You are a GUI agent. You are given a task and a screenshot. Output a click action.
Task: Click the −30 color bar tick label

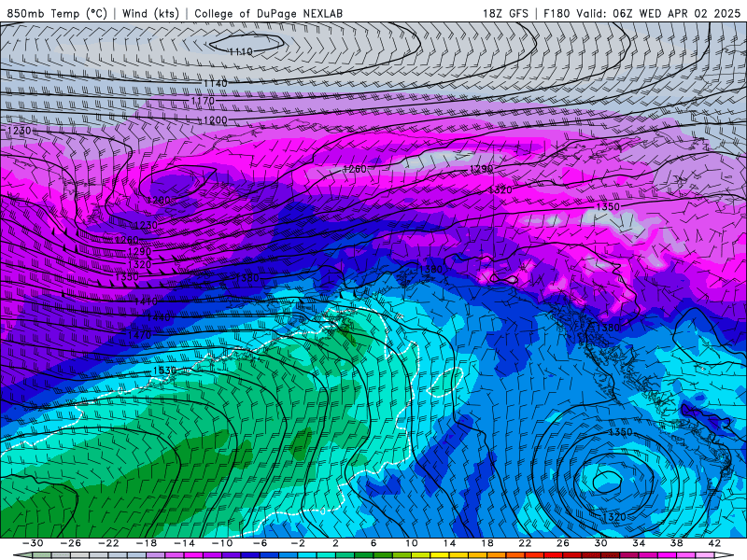[x=33, y=543]
